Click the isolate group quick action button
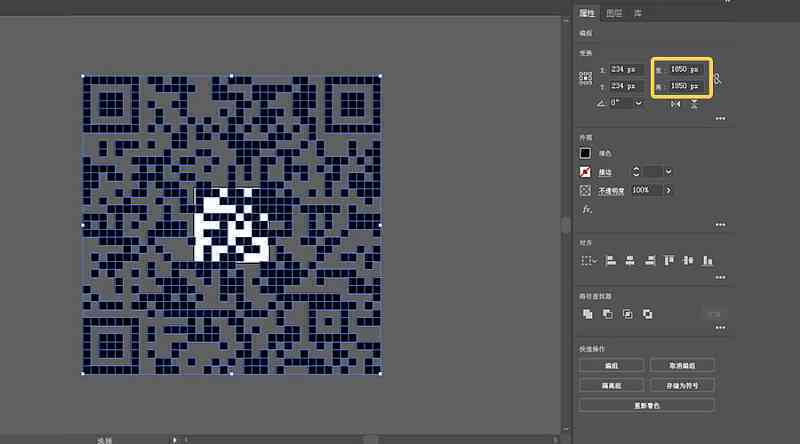The height and width of the screenshot is (444, 800). tap(611, 385)
